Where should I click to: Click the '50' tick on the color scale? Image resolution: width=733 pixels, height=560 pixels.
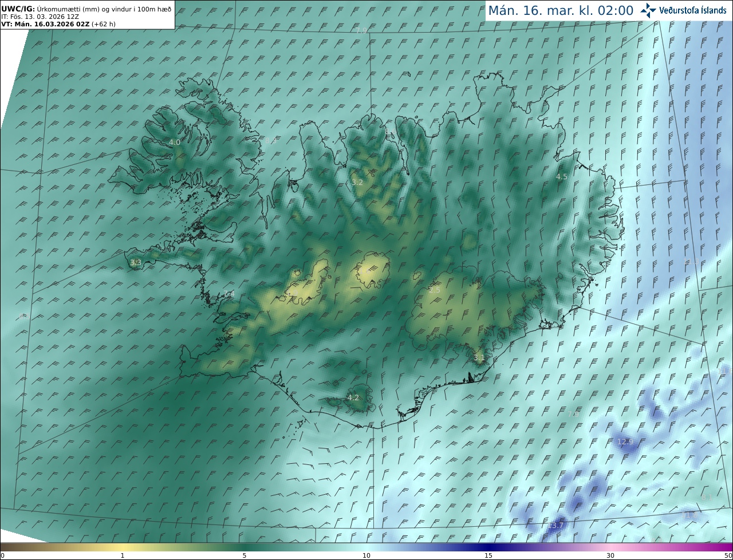click(x=728, y=555)
